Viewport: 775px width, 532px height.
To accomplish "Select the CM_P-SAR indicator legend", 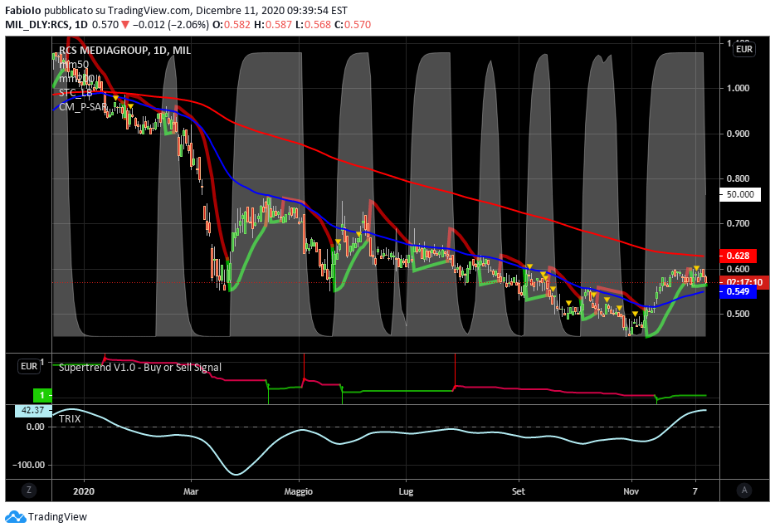I will pos(83,106).
